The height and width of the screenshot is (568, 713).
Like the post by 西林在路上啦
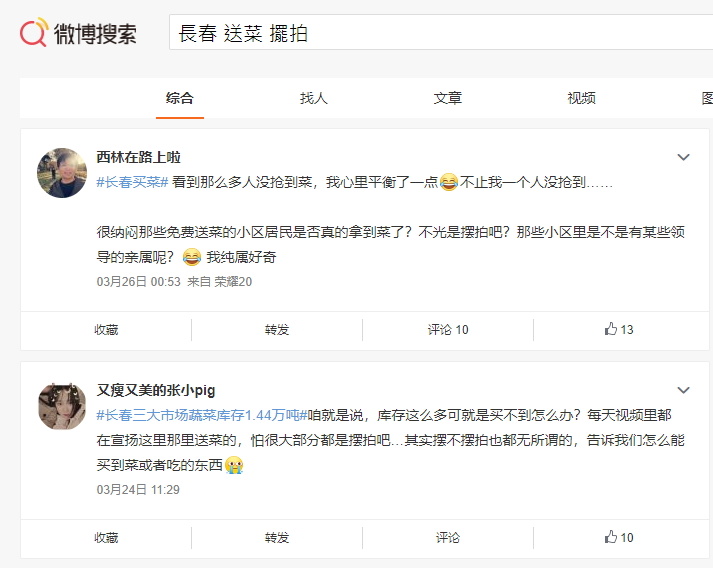tap(618, 329)
